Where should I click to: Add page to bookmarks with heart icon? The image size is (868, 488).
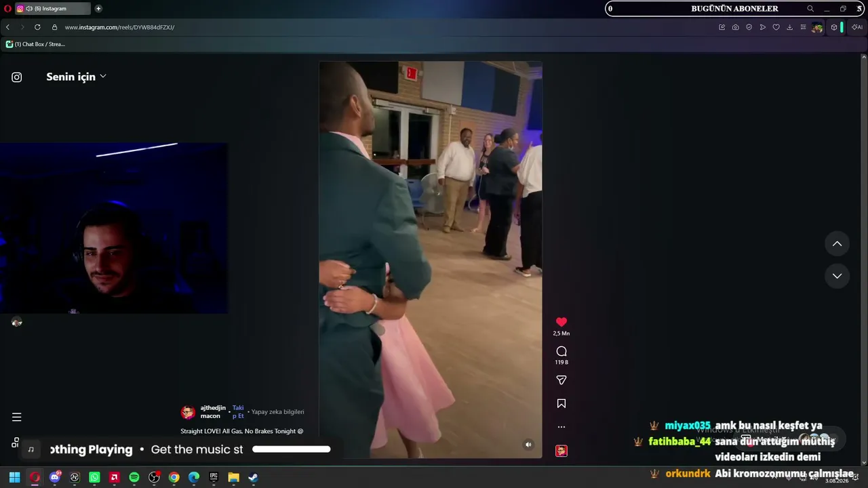(x=776, y=27)
